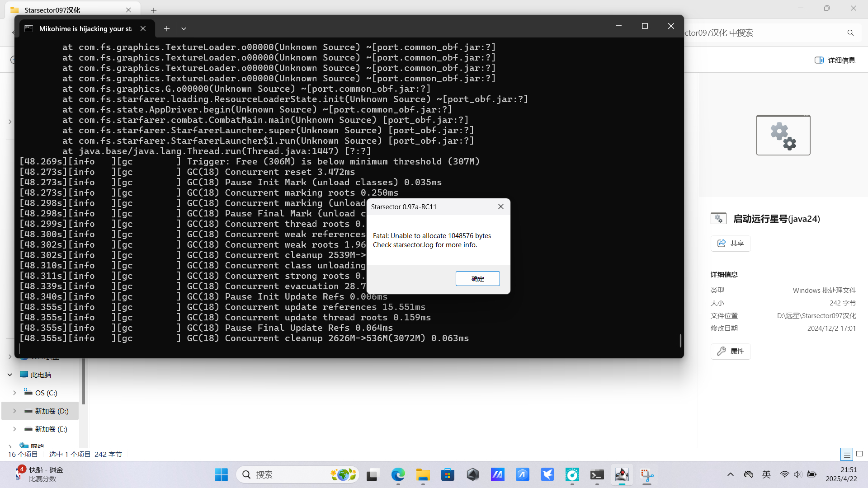Viewport: 868px width, 488px height.
Task: Open Windows Start menu
Action: [221, 474]
